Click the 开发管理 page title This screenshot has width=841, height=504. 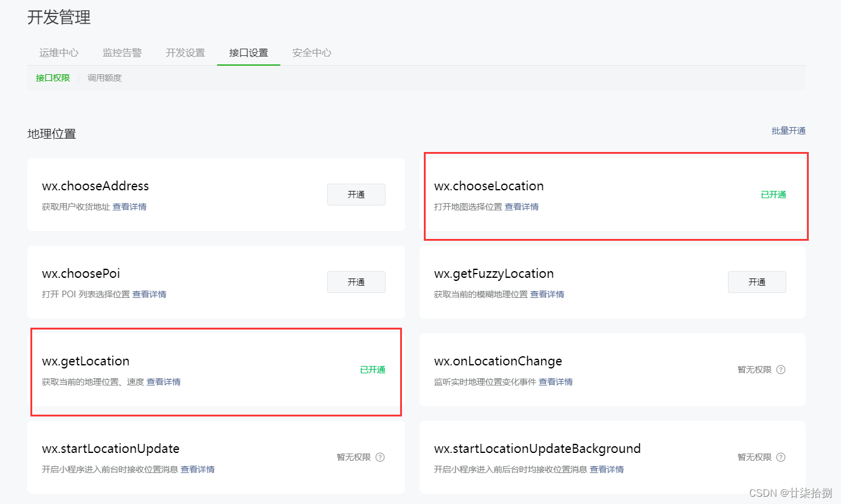tap(59, 17)
